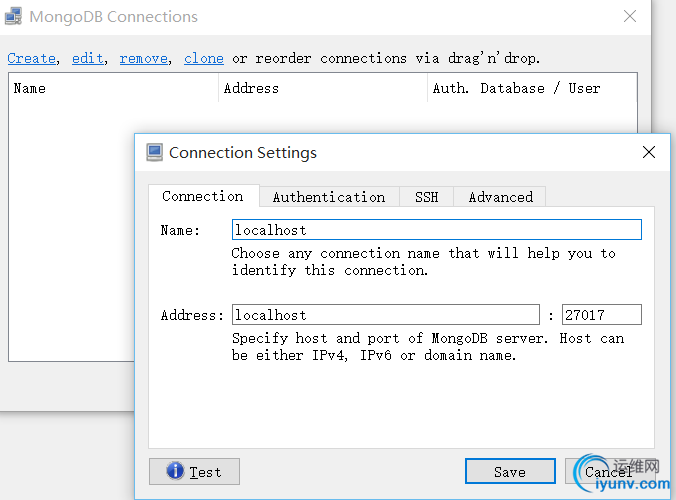Focus the Name input field
Screen dimensions: 676x500
[x=437, y=230]
